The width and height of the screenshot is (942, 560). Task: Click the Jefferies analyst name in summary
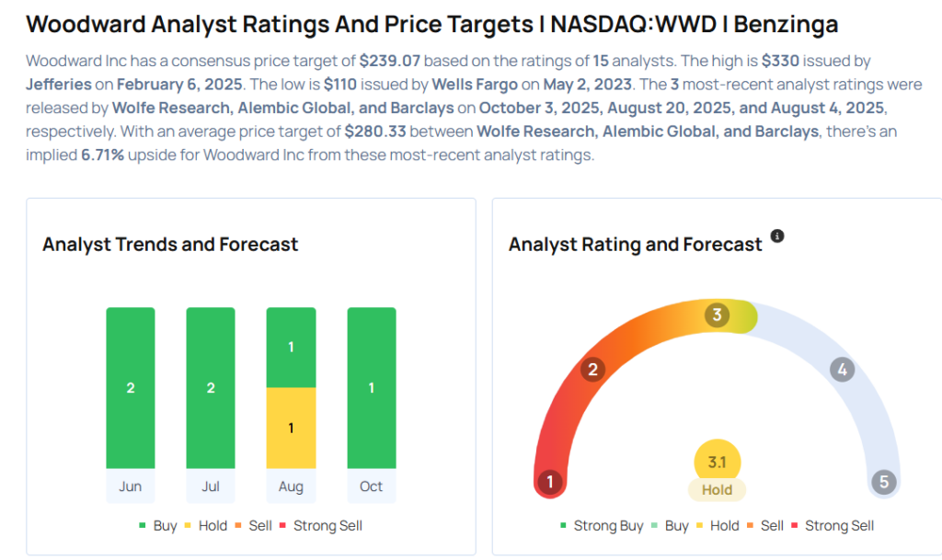point(59,84)
